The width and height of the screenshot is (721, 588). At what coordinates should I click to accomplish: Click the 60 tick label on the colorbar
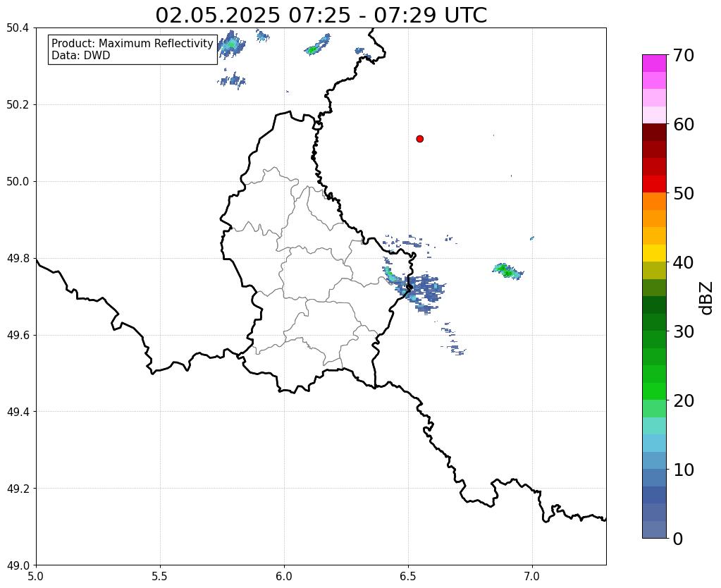684,124
